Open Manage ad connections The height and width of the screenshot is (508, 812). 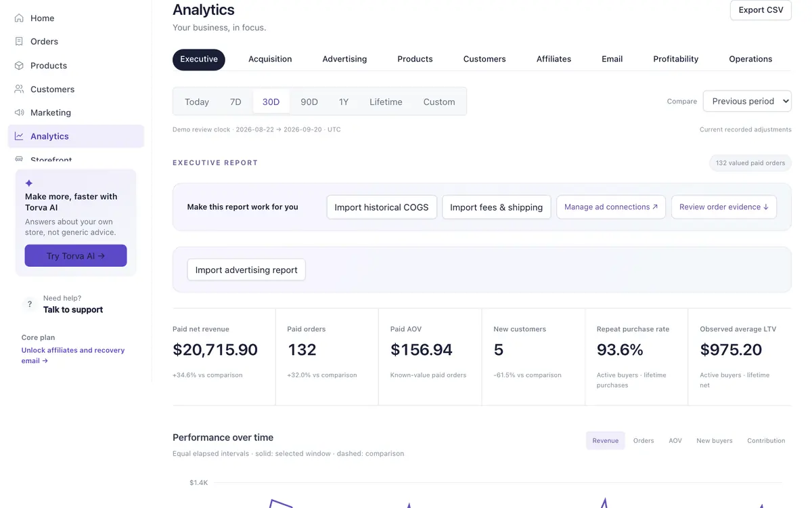pyautogui.click(x=611, y=207)
